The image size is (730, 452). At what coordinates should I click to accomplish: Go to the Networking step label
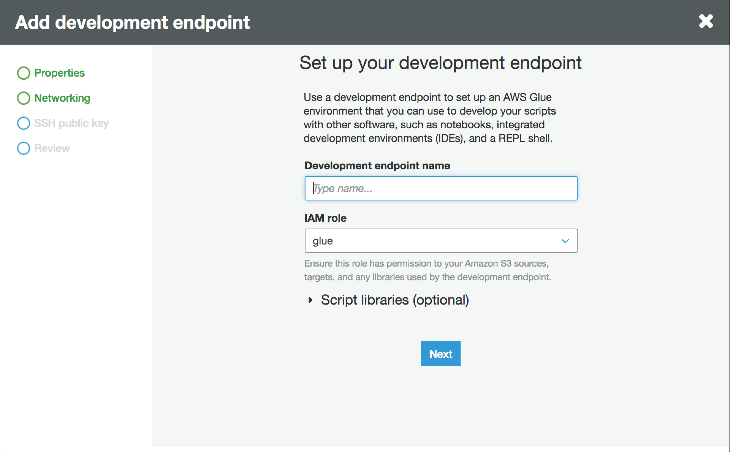click(x=62, y=98)
